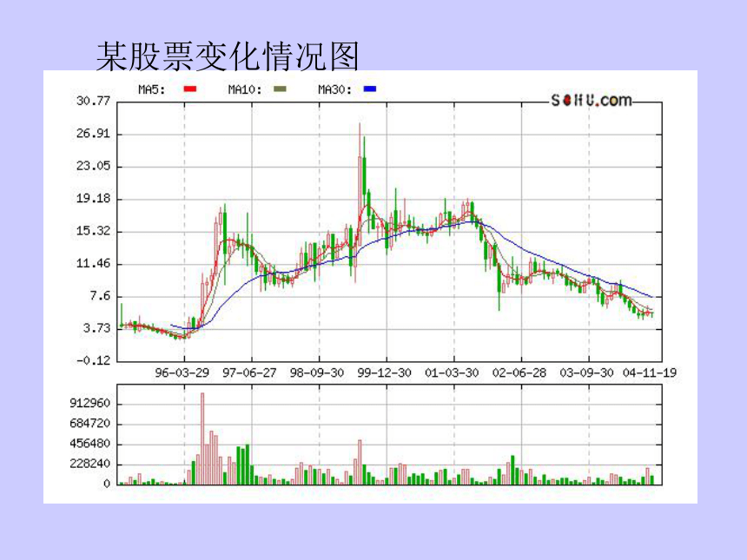Click the 03-09-30 date label
This screenshot has width=747, height=560.
[x=586, y=372]
